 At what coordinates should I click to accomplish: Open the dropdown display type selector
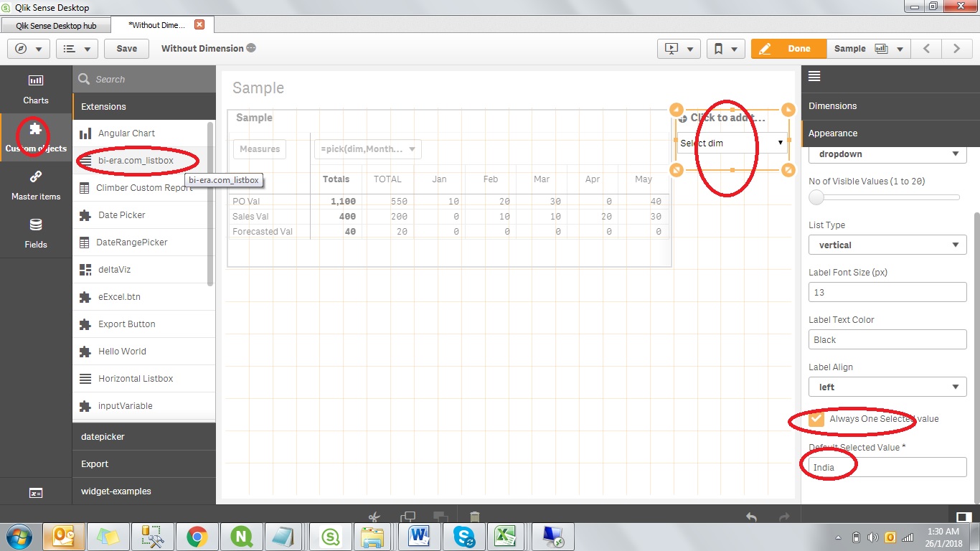tap(887, 154)
